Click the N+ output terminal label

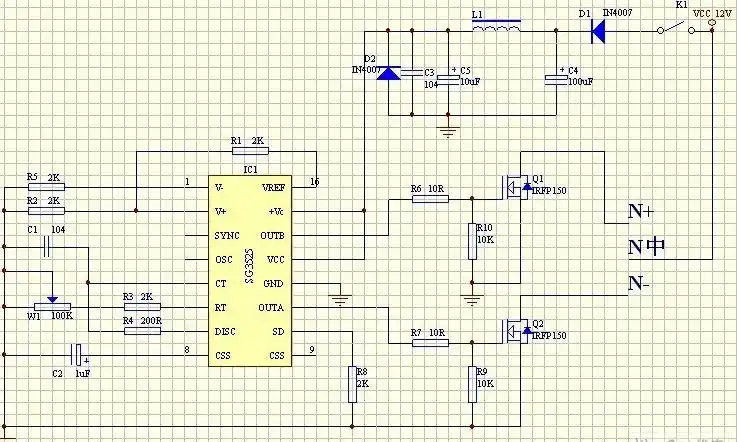640,211
